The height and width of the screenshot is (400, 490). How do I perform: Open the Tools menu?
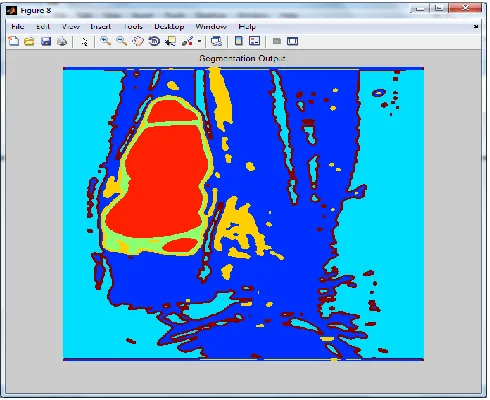pos(133,27)
